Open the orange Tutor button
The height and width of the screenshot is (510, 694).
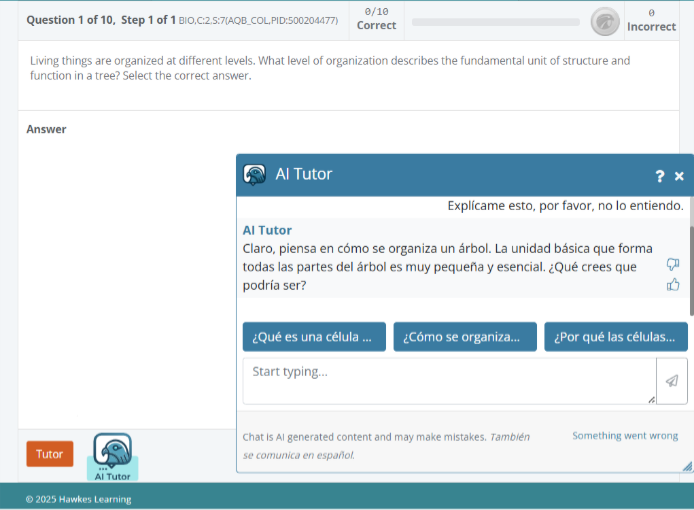click(x=50, y=454)
